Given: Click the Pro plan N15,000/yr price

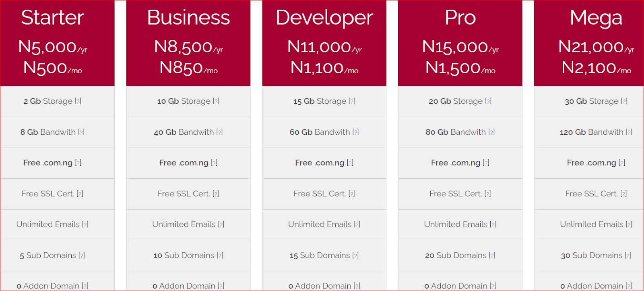Looking at the screenshot, I should click(x=460, y=47).
